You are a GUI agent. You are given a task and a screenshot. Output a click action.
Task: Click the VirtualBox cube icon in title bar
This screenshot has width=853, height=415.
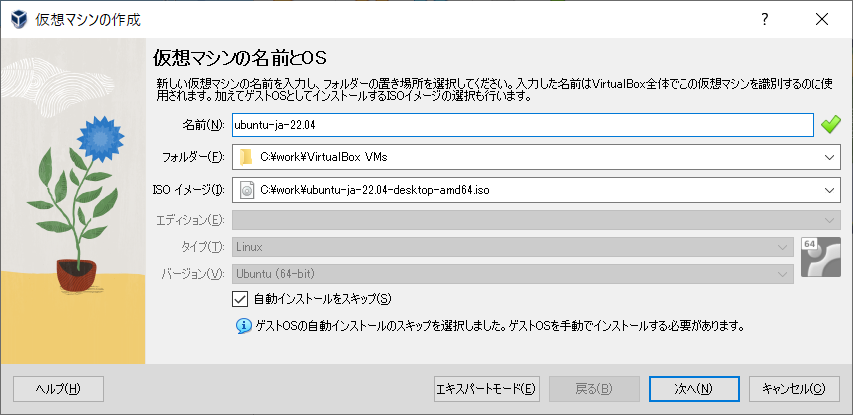(x=19, y=20)
